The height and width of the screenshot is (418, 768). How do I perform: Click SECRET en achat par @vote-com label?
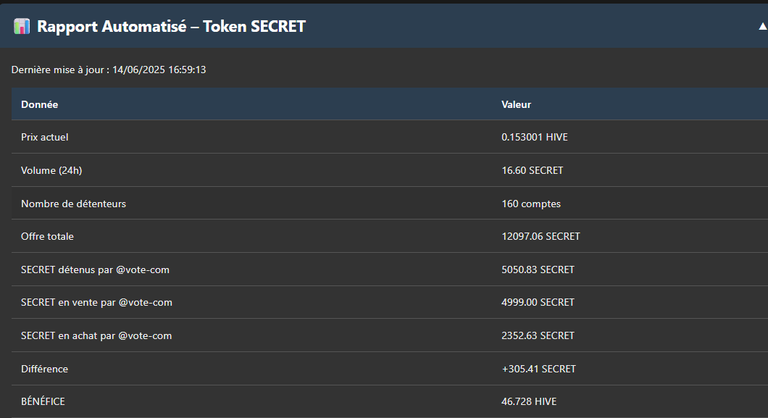[x=96, y=336]
